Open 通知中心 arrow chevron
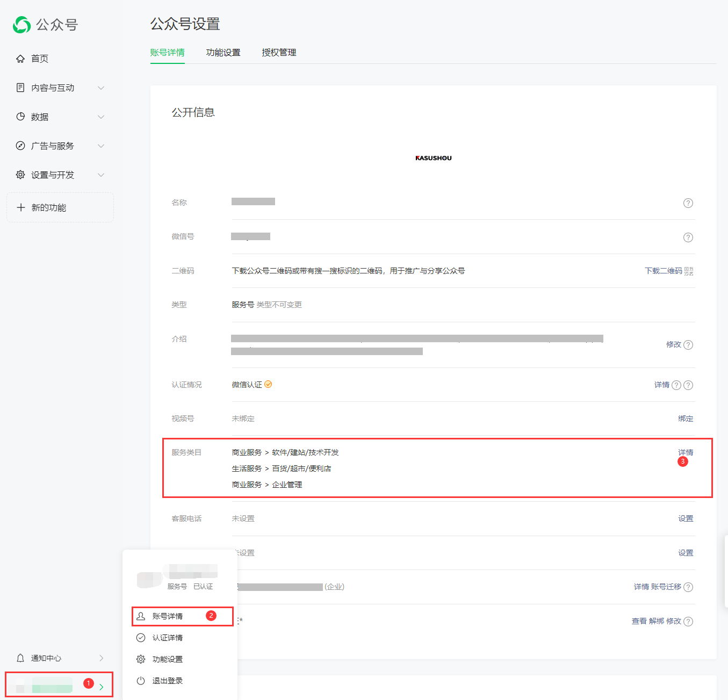 pyautogui.click(x=102, y=658)
